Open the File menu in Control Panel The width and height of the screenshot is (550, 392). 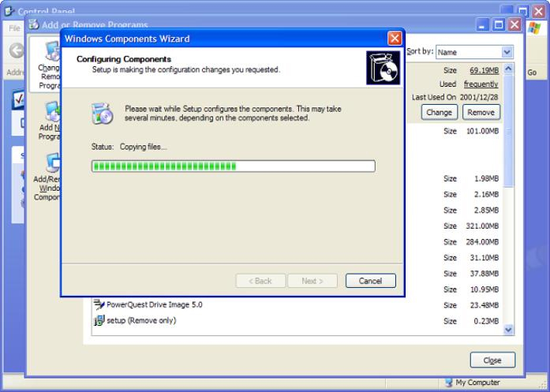(14, 28)
